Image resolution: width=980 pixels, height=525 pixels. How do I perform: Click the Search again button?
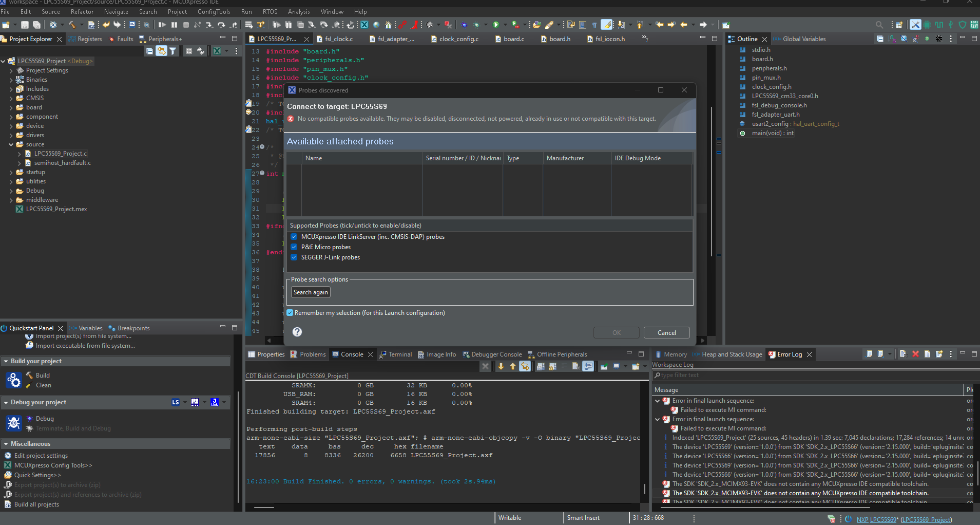[311, 292]
